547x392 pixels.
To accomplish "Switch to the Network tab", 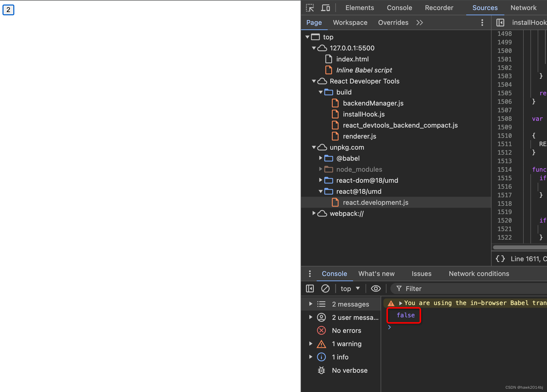I will click(x=523, y=8).
